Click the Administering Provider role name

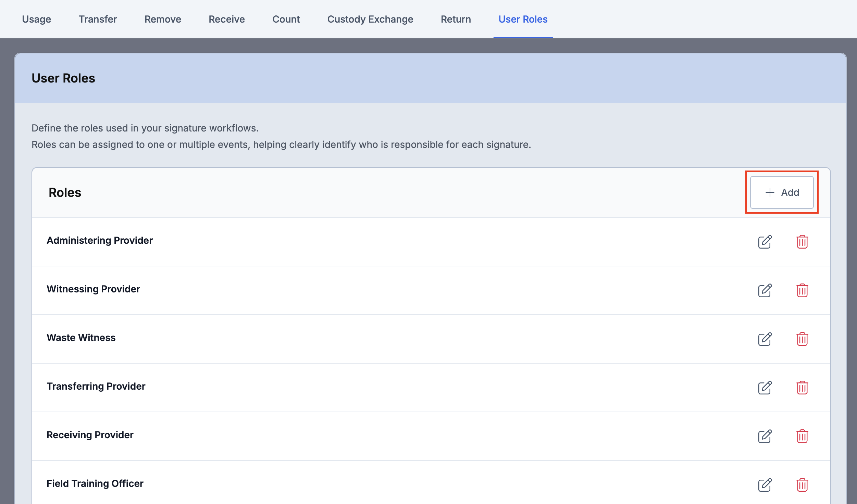pyautogui.click(x=100, y=240)
